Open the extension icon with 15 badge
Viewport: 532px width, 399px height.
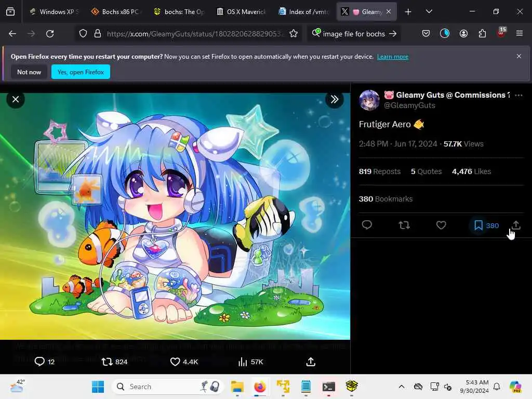[x=501, y=33]
